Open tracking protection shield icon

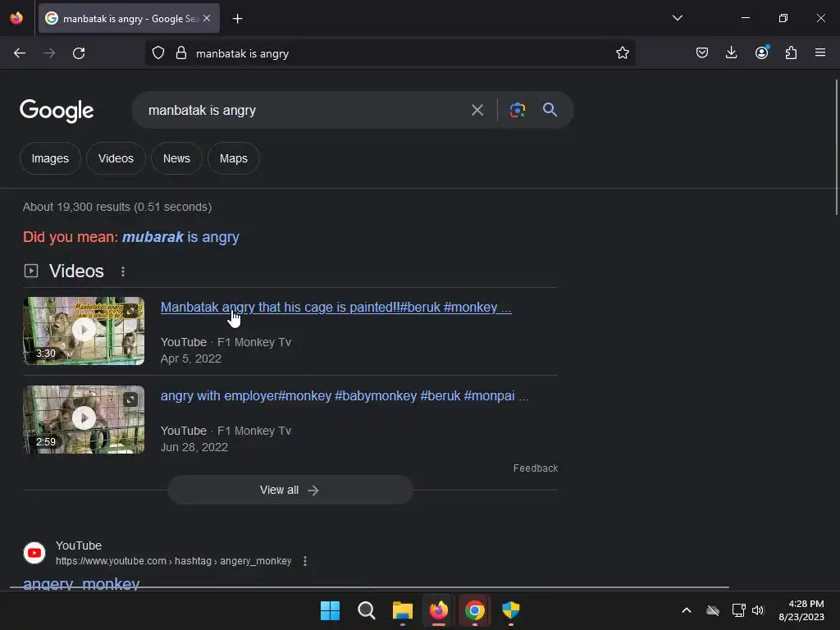(158, 53)
